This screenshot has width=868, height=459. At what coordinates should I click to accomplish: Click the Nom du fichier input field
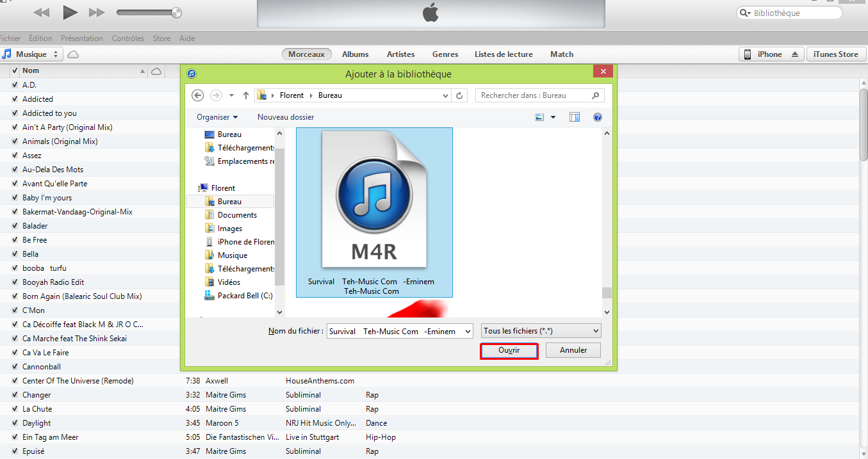(400, 331)
